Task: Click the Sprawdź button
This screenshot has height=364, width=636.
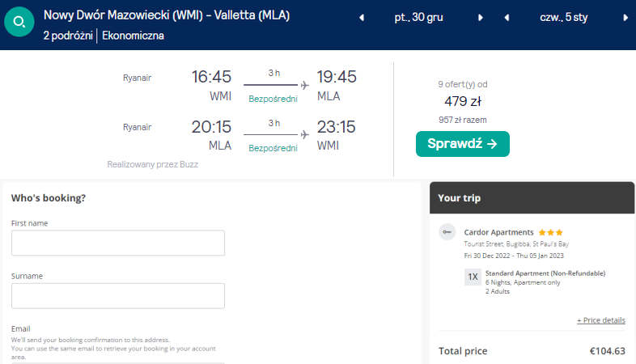Action: pyautogui.click(x=462, y=144)
